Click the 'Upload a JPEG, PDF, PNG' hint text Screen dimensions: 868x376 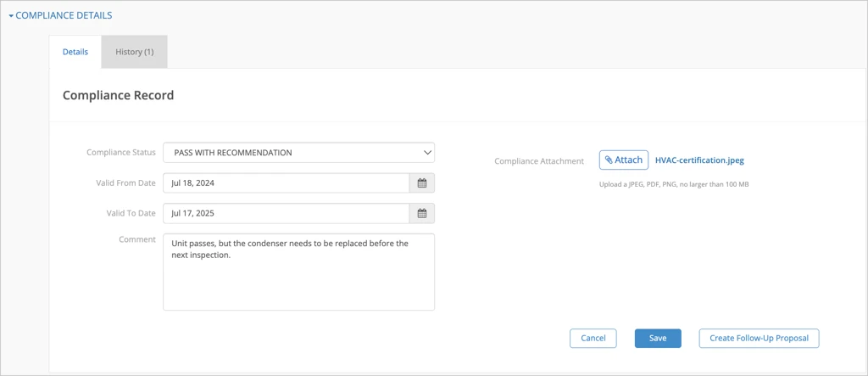click(x=674, y=184)
